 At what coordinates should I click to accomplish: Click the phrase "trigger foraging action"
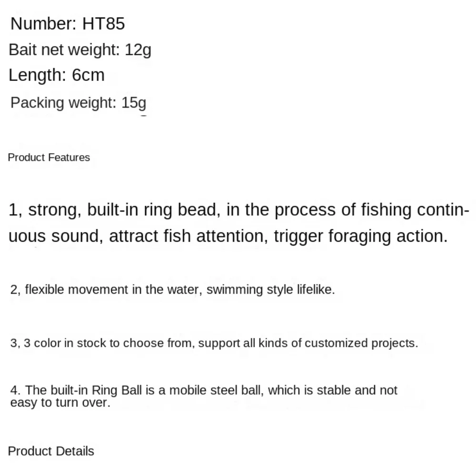pos(360,236)
